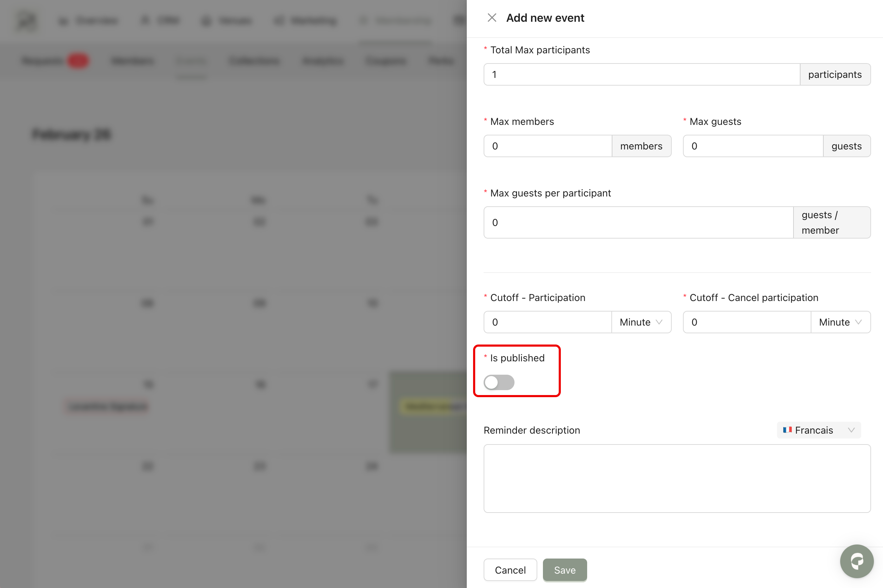Focus the Max members input
The width and height of the screenshot is (883, 588).
[547, 146]
